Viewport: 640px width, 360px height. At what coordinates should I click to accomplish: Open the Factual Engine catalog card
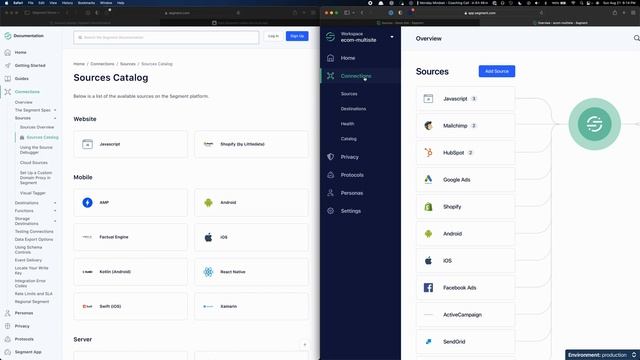tap(131, 237)
